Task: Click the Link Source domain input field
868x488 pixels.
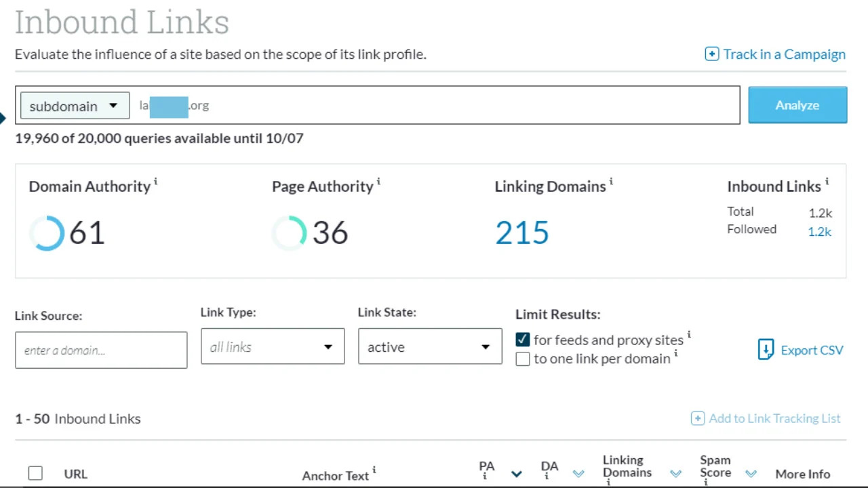Action: [100, 350]
